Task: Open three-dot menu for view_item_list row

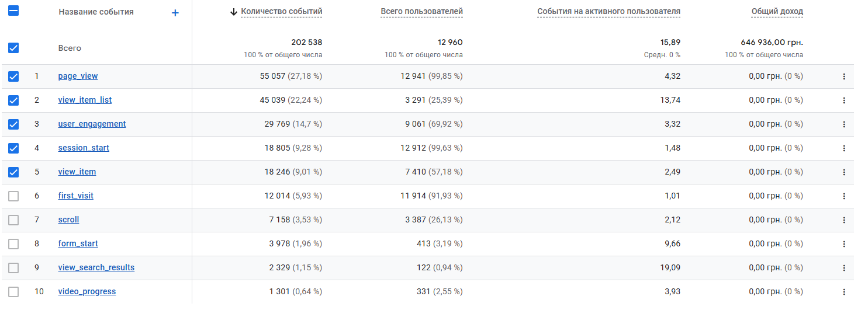Action: 843,100
